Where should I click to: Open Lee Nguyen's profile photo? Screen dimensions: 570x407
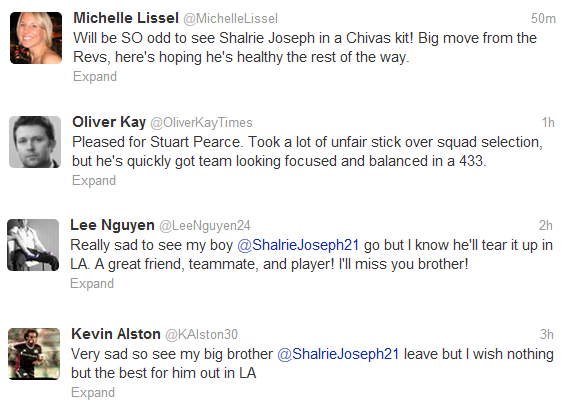pos(33,245)
